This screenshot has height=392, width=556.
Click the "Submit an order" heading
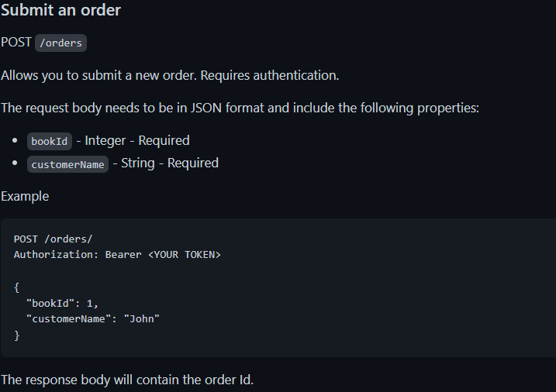60,10
